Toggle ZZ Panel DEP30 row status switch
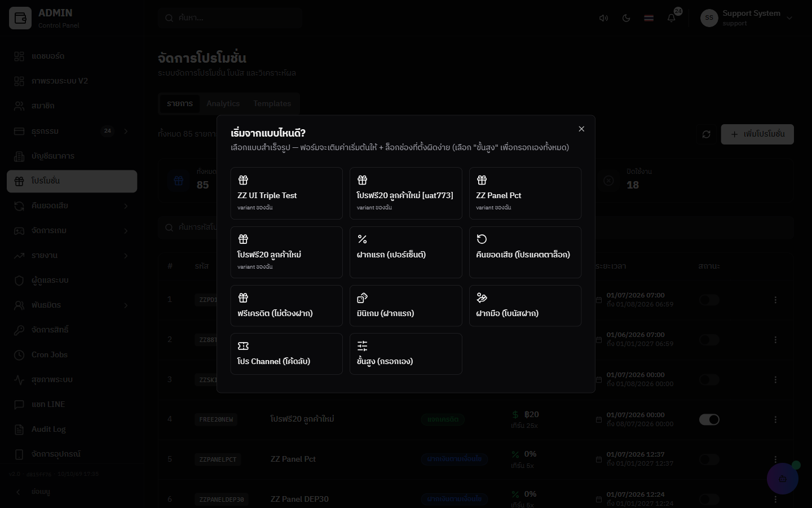The height and width of the screenshot is (508, 812). pyautogui.click(x=709, y=500)
